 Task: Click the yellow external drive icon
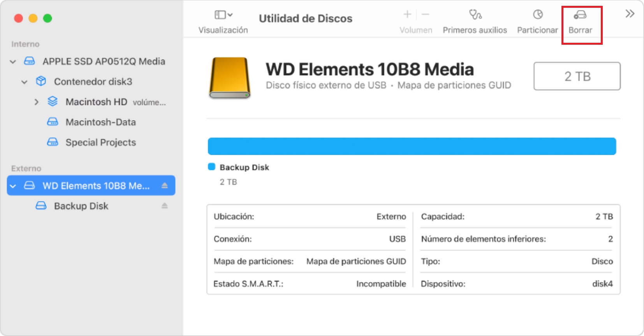230,78
